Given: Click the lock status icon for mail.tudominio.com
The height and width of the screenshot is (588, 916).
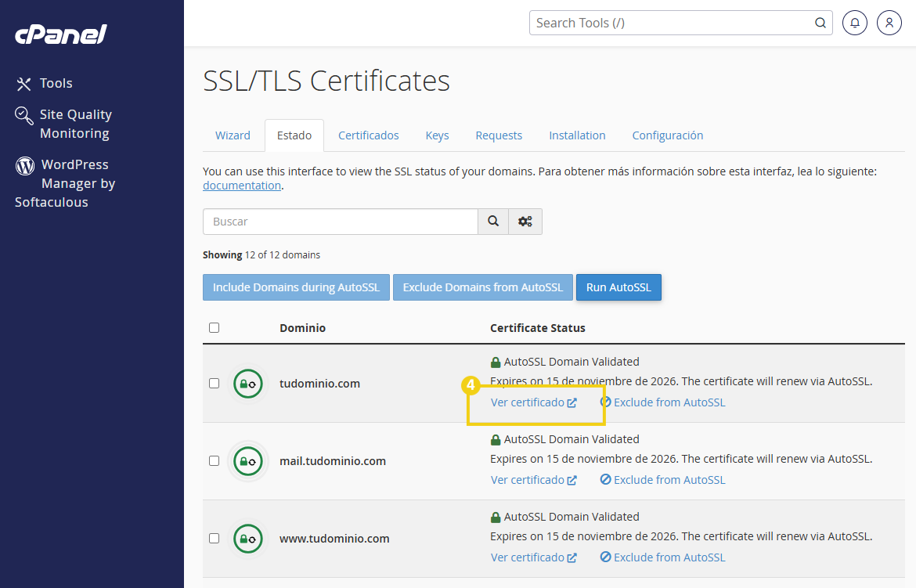Looking at the screenshot, I should [248, 461].
